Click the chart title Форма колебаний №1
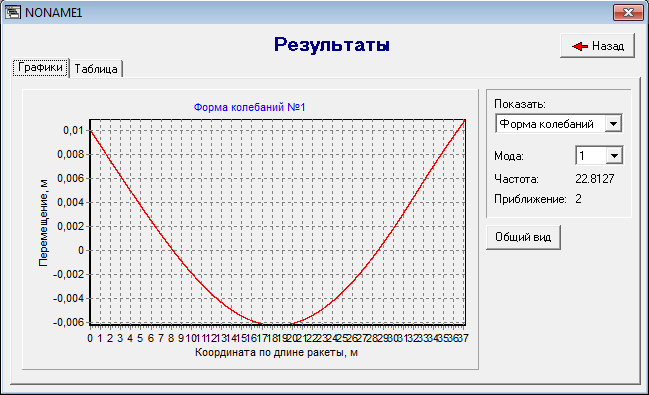Image resolution: width=649 pixels, height=395 pixels. click(x=250, y=107)
